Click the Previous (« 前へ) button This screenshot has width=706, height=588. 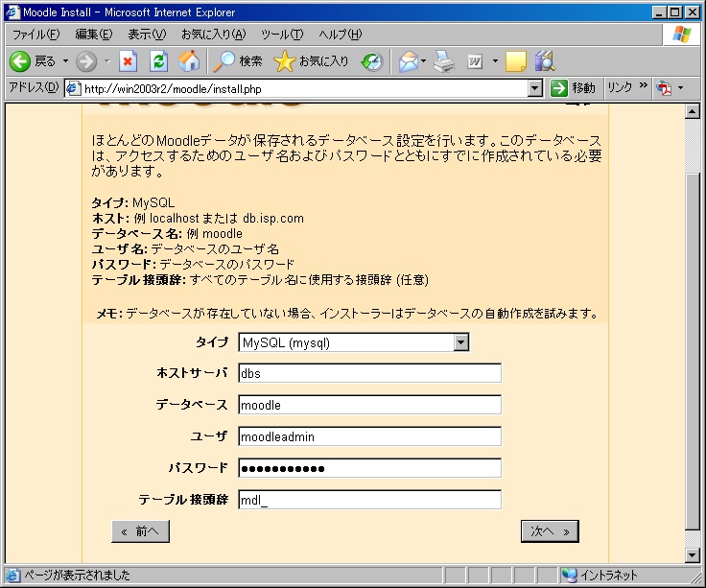tap(140, 531)
